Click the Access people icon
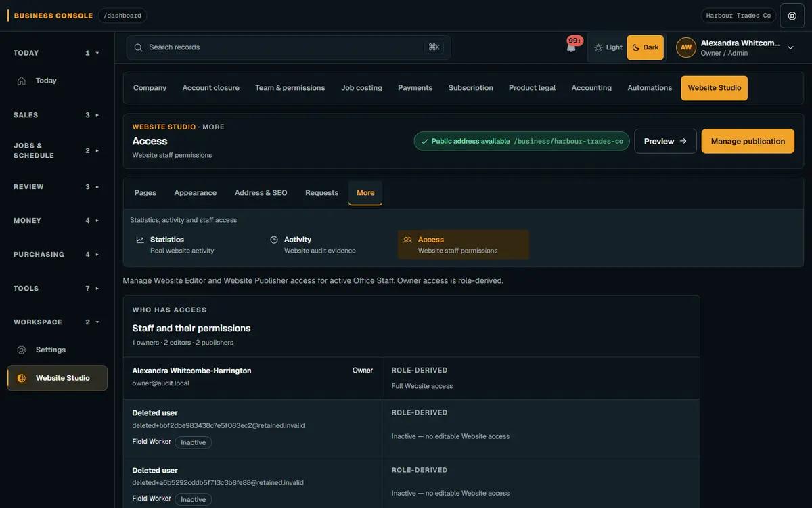This screenshot has width=812, height=508. 407,240
